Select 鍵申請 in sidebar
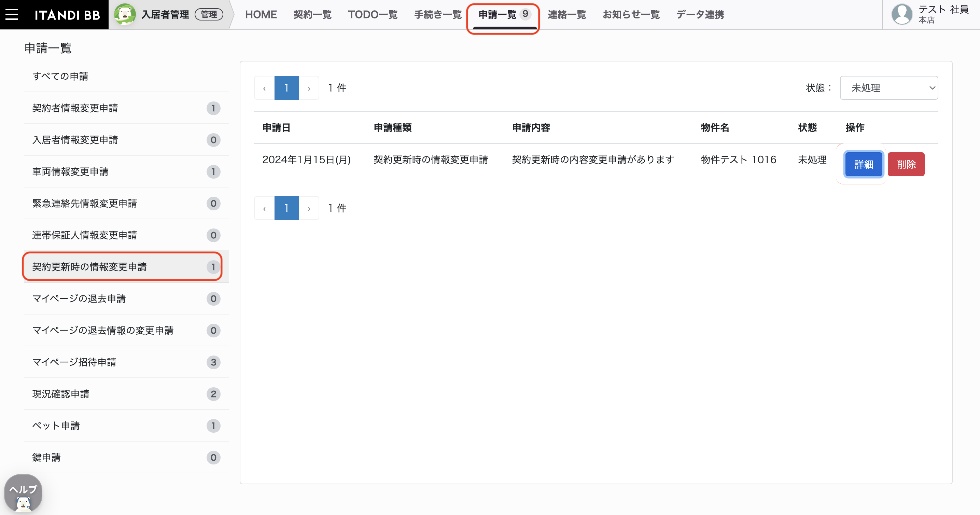980x515 pixels. point(126,457)
